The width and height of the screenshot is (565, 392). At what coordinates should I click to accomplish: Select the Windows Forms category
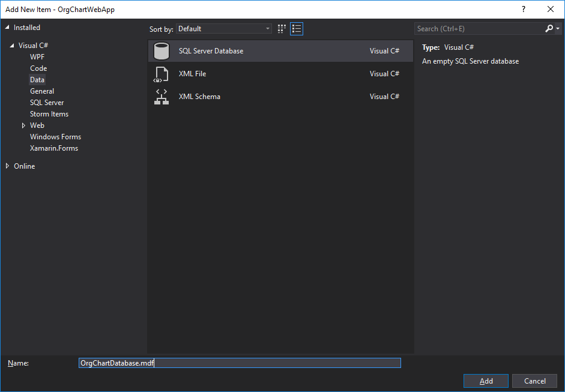pos(55,136)
